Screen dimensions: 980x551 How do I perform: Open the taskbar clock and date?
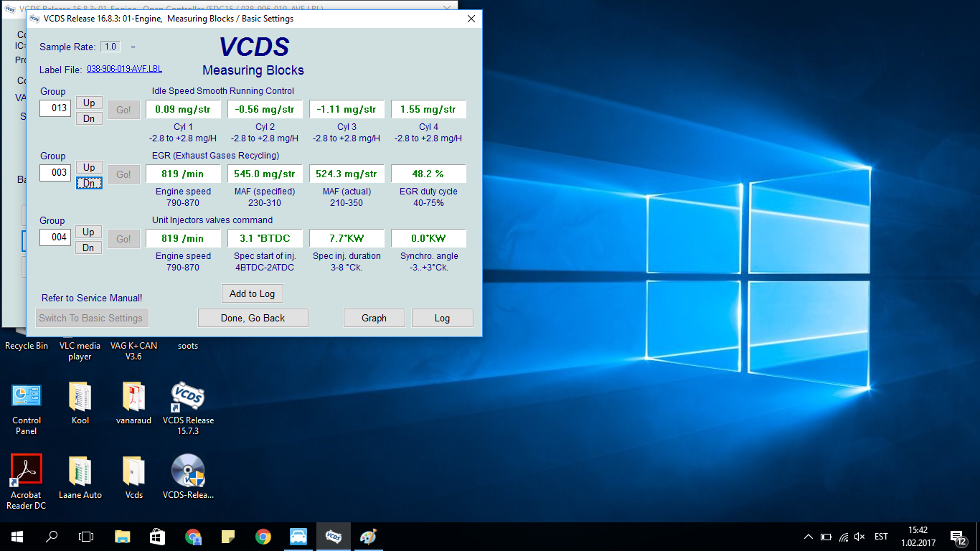[x=918, y=536]
